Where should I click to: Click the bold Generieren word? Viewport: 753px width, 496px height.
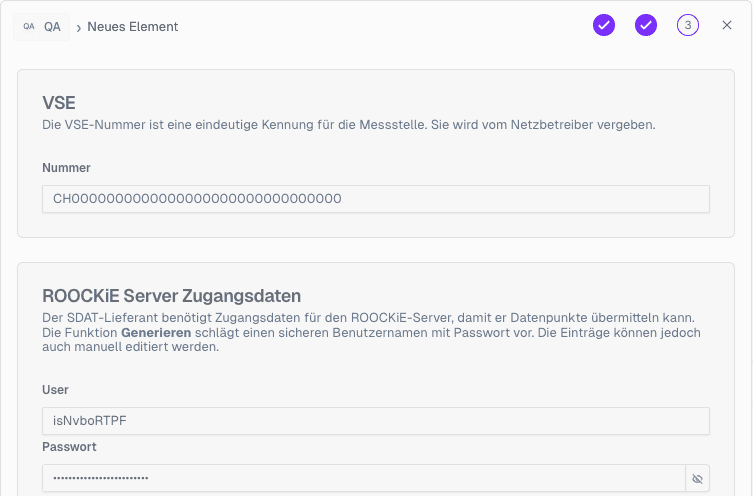click(x=156, y=332)
